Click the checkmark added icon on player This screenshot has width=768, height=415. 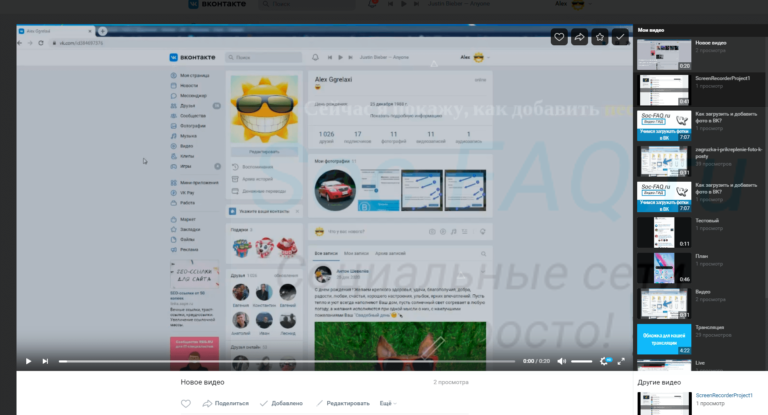(621, 37)
